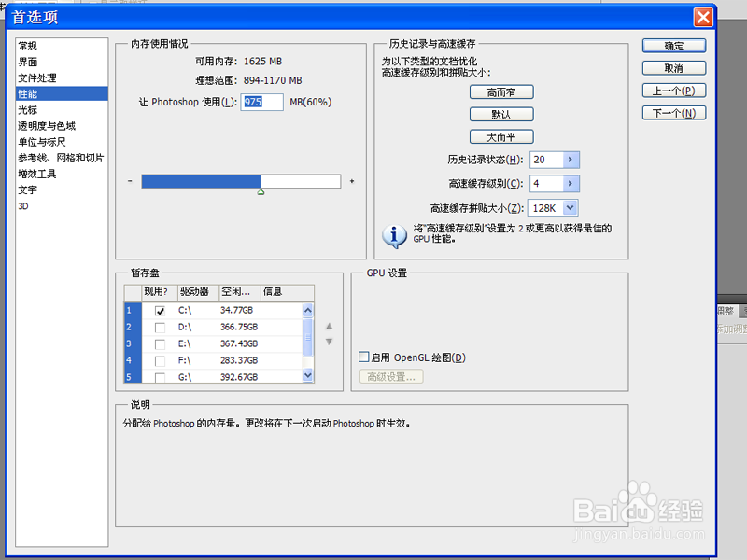Click the 信息 column header
747x560 pixels.
pos(288,292)
